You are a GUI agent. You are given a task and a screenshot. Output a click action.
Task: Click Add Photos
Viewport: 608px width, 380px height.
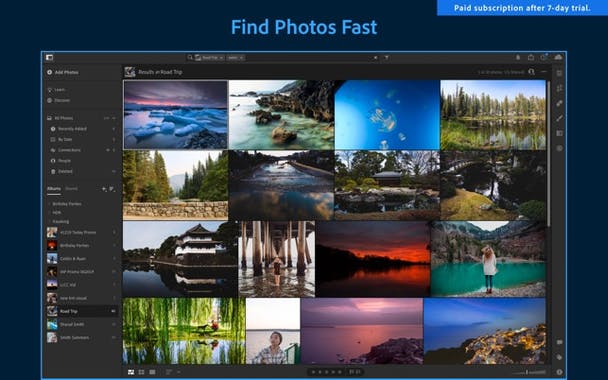click(x=63, y=72)
